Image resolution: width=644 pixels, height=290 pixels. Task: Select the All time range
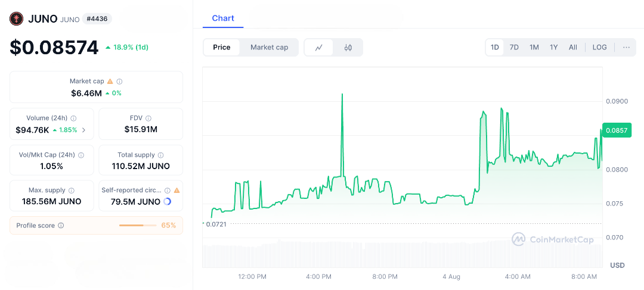[573, 47]
